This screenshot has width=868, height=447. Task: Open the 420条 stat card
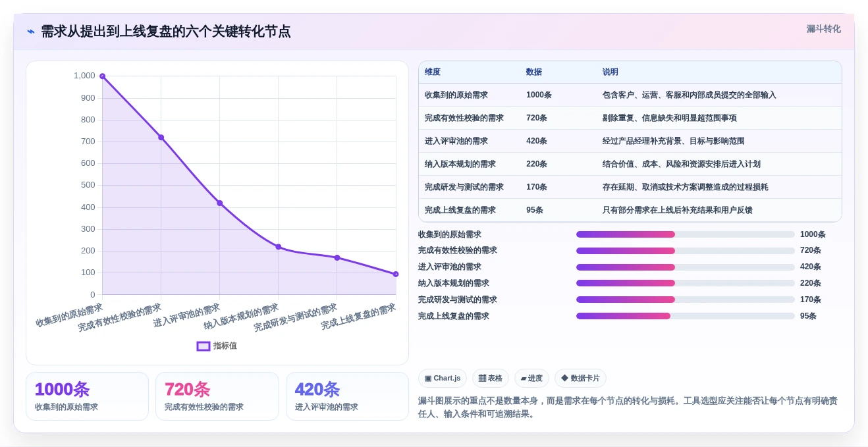click(347, 396)
